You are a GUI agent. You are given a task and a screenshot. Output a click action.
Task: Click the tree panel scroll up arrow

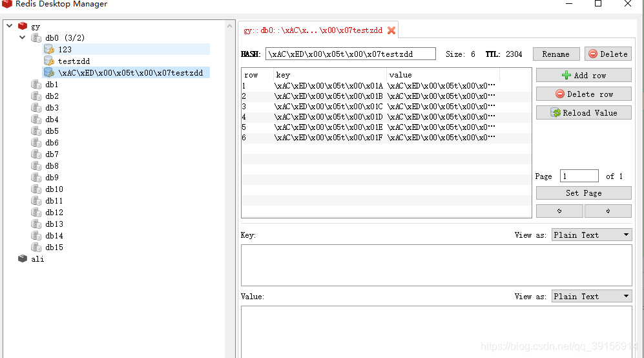[x=229, y=26]
